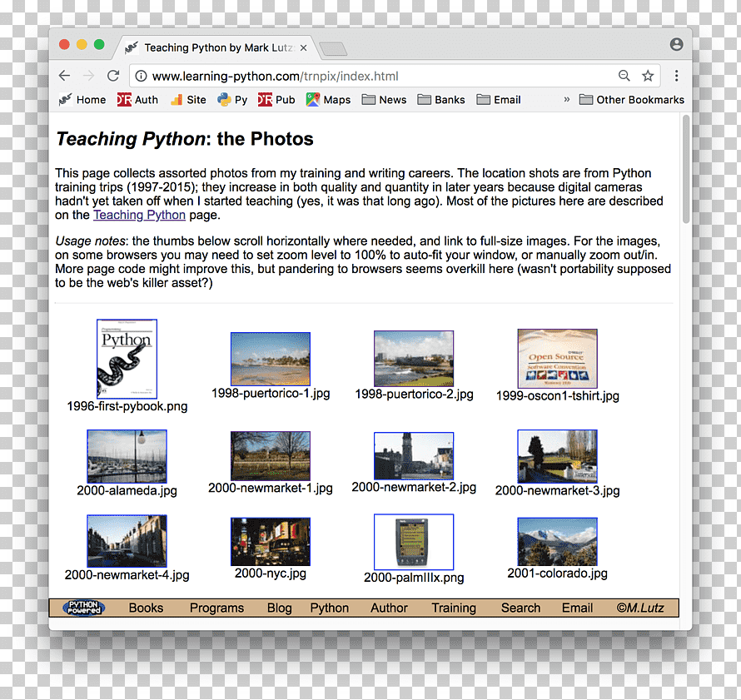Click the 2000-nyc.jpg caption text

(271, 573)
